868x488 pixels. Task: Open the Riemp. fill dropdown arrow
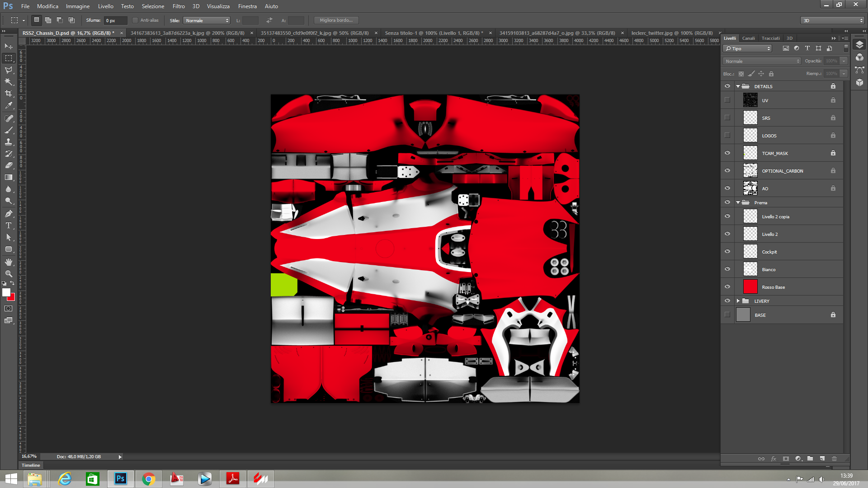[844, 74]
